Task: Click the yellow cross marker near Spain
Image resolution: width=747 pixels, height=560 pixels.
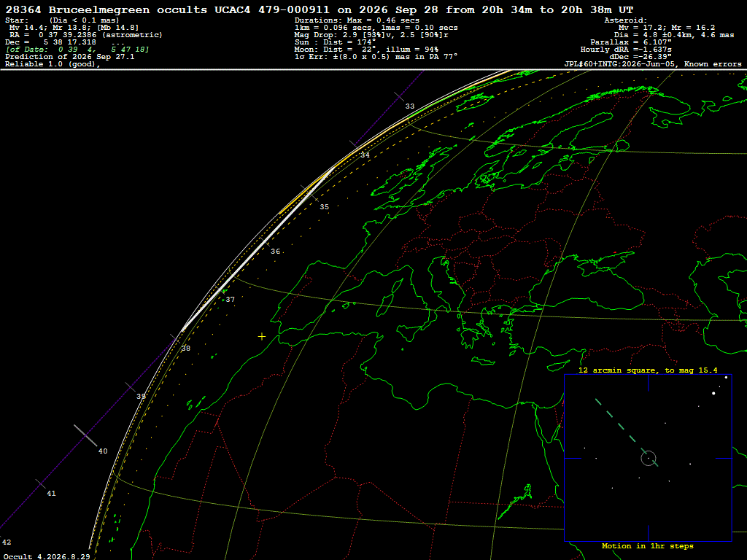Action: coord(262,337)
